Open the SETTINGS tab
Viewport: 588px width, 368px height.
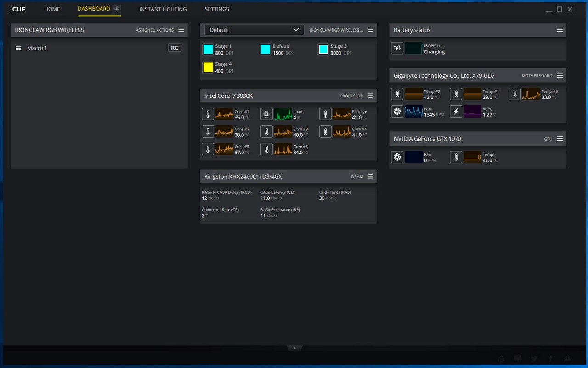217,9
